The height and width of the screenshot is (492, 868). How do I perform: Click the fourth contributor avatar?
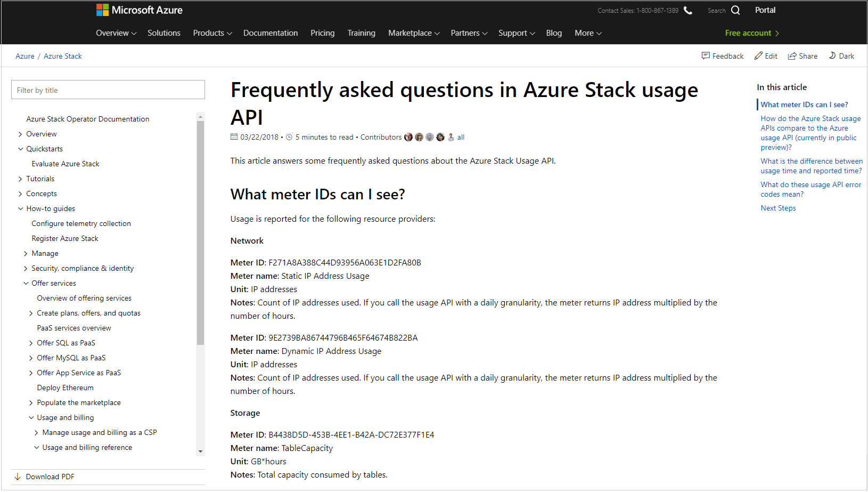coord(440,137)
